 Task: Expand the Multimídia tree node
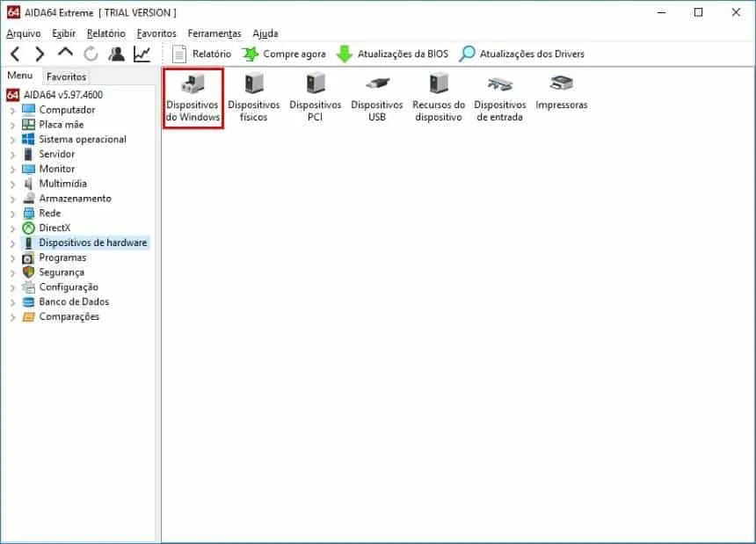[13, 185]
